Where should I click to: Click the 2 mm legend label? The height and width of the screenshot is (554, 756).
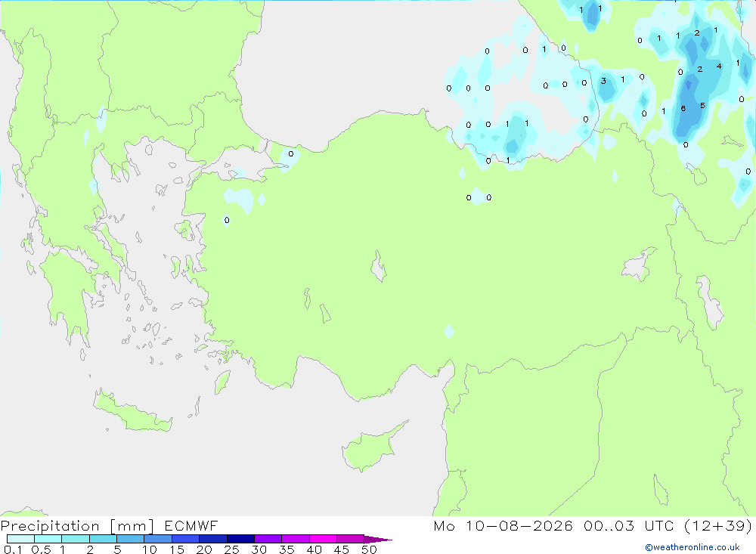pyautogui.click(x=90, y=549)
